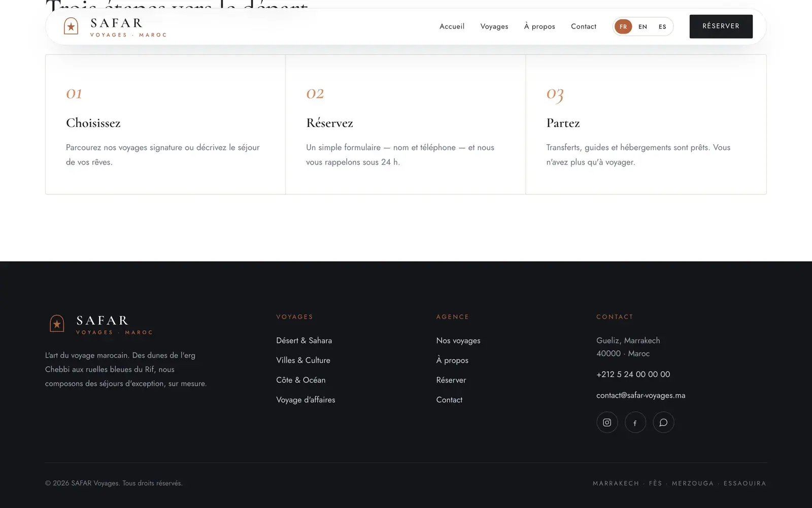Click the Choisissez step heading

pyautogui.click(x=93, y=123)
